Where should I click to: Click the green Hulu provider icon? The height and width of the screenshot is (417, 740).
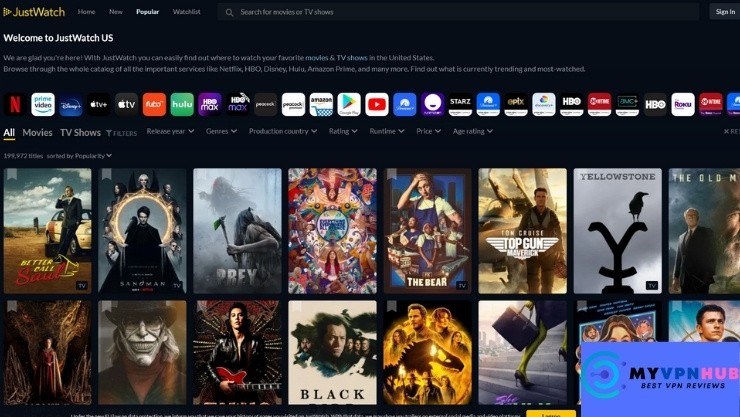182,104
